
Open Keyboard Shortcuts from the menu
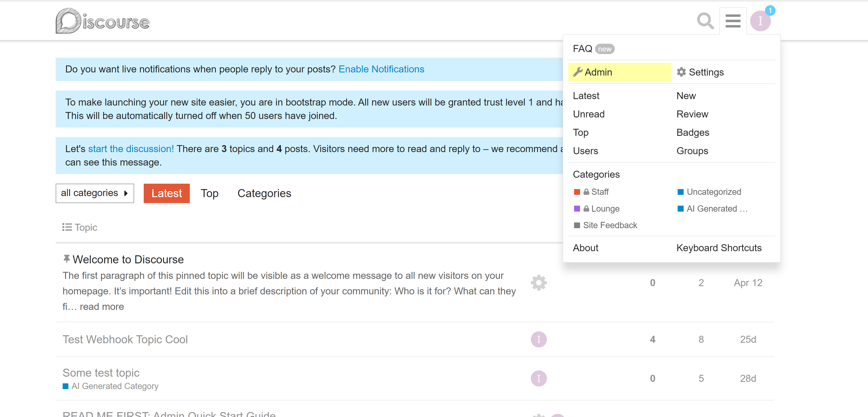pos(719,248)
